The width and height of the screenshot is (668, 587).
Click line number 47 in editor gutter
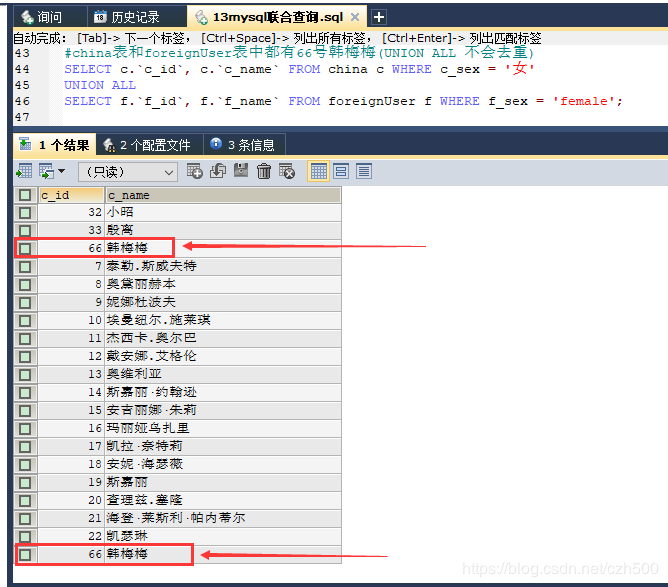click(x=22, y=117)
